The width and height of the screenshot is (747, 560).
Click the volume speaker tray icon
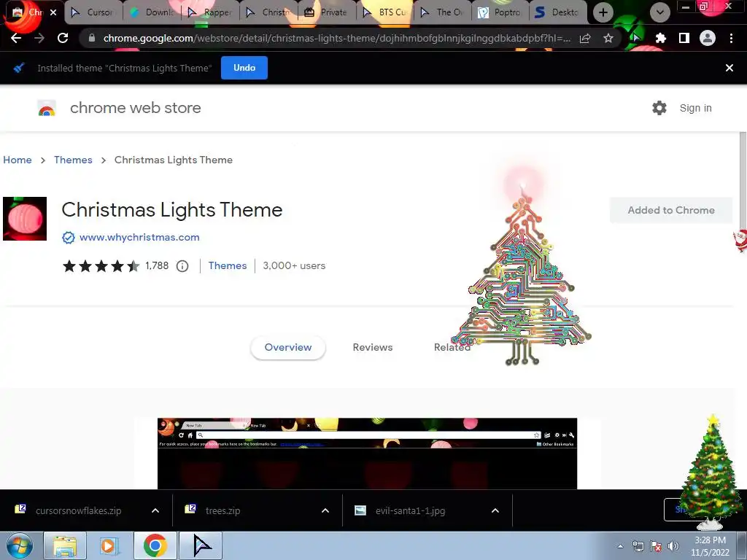[x=673, y=546]
